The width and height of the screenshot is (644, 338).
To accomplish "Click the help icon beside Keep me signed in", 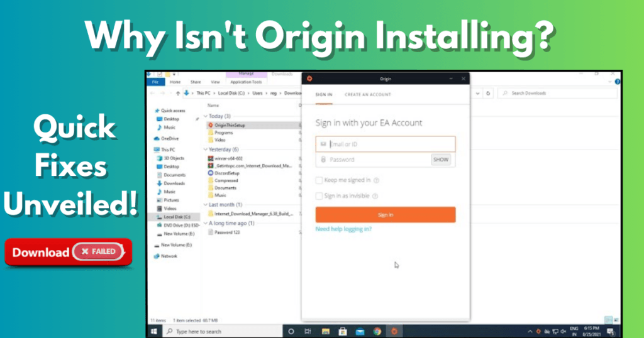I will (x=376, y=180).
